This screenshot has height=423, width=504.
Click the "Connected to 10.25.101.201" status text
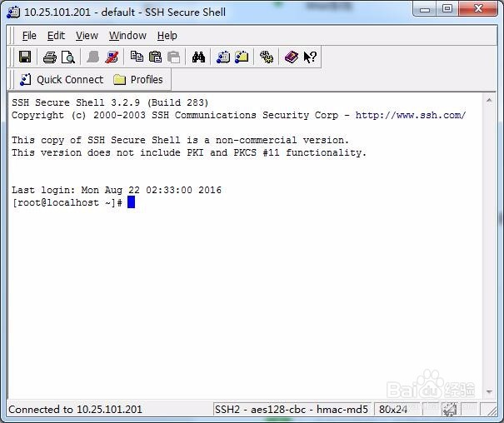[x=75, y=409]
